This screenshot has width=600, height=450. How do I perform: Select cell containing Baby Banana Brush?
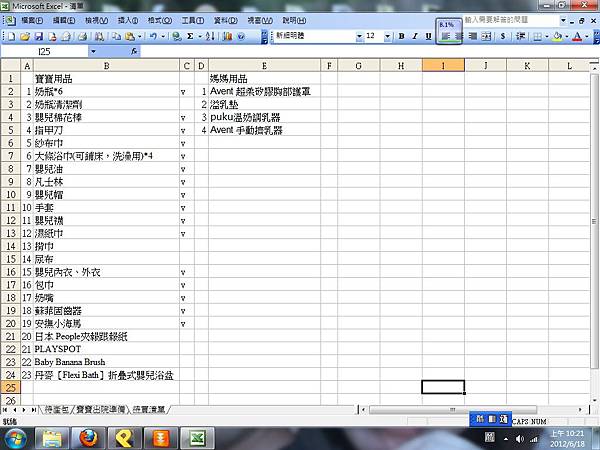(106, 362)
